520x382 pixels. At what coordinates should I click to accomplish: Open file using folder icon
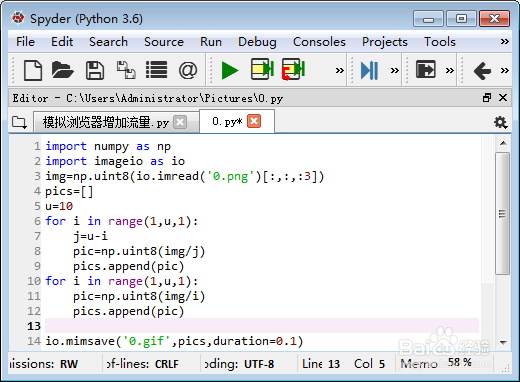(x=62, y=70)
